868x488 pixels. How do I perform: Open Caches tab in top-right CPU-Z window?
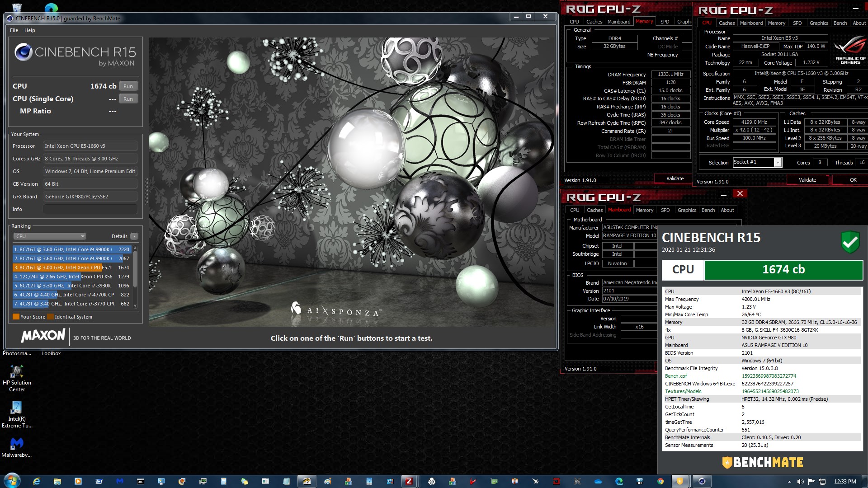point(726,23)
